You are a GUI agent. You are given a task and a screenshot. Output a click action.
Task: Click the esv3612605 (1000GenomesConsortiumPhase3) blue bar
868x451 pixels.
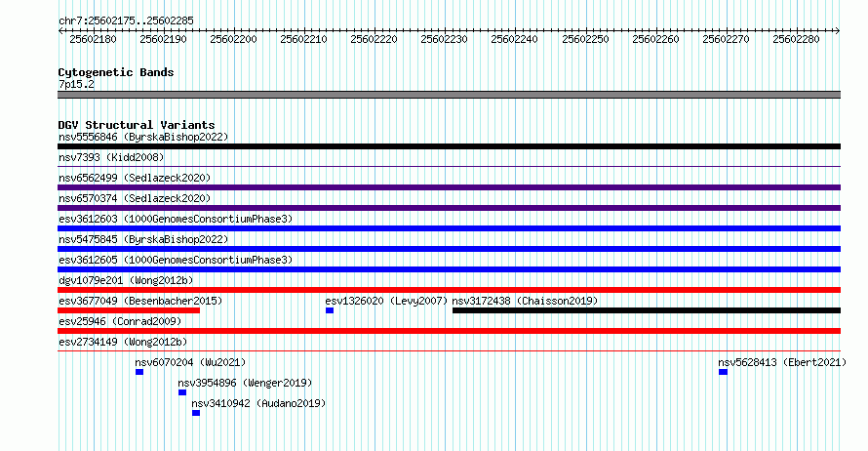pyautogui.click(x=449, y=269)
